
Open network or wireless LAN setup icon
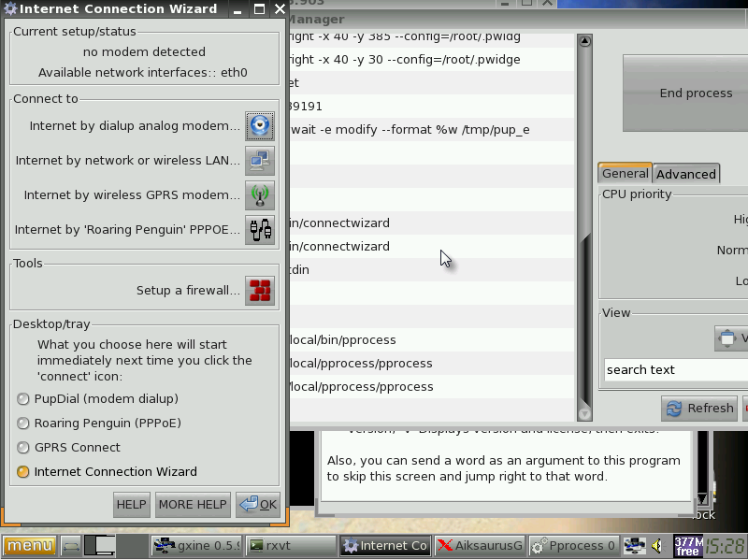(x=260, y=161)
